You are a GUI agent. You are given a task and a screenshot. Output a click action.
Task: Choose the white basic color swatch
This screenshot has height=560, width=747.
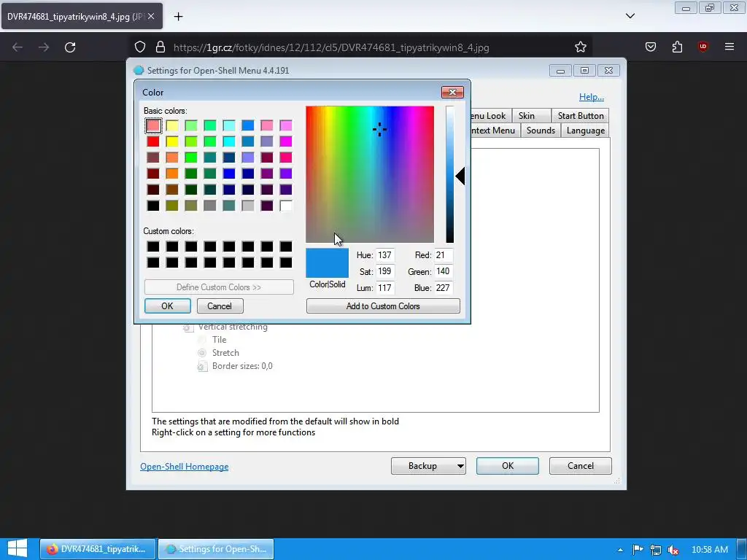[286, 206]
